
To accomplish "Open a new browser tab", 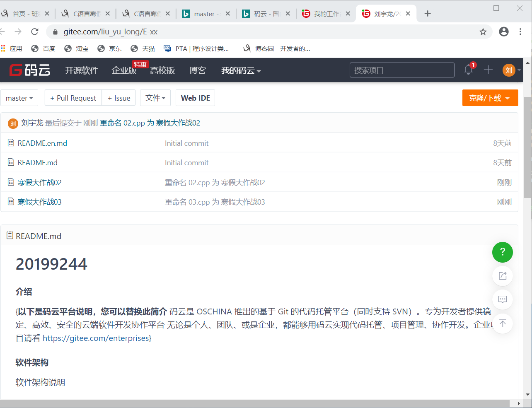I will (428, 14).
